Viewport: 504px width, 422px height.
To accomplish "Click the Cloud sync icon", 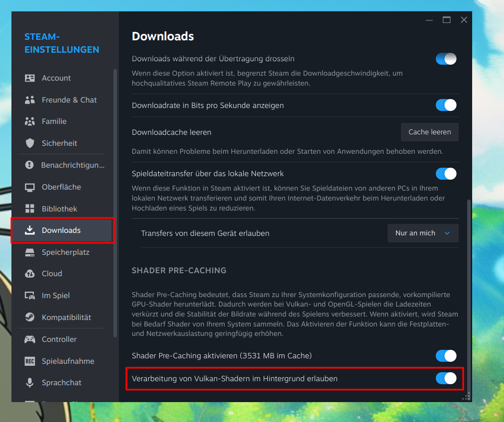I will click(29, 274).
